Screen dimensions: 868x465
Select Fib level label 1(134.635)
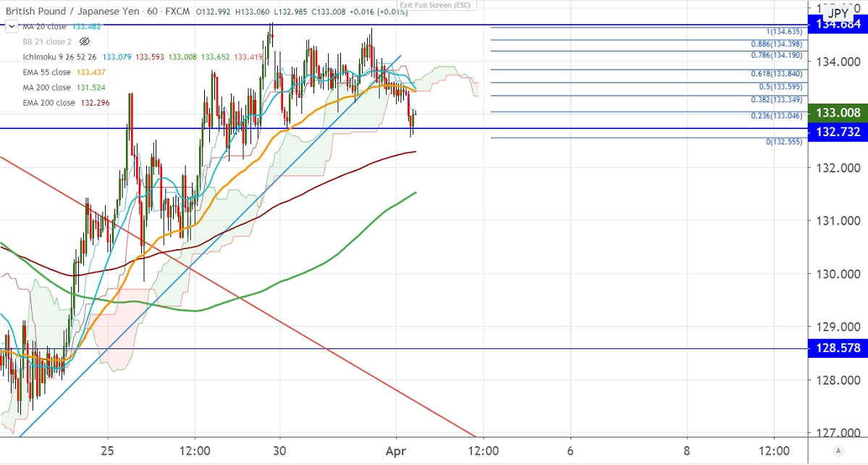click(785, 32)
